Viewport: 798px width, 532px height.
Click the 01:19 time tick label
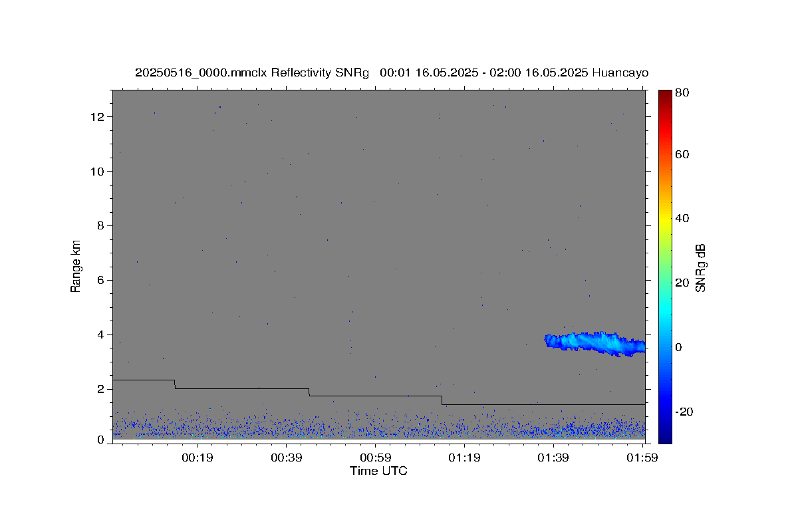click(464, 458)
